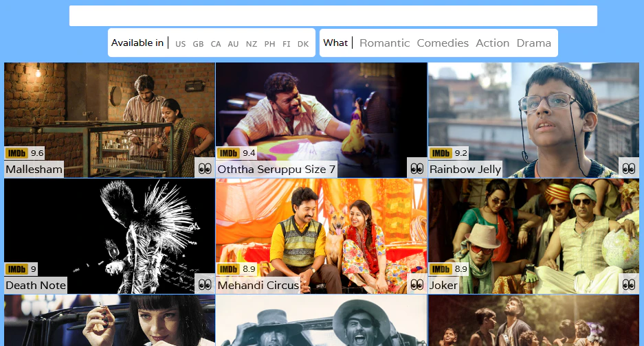Click the 'Available in' label
The height and width of the screenshot is (346, 644).
click(x=137, y=43)
